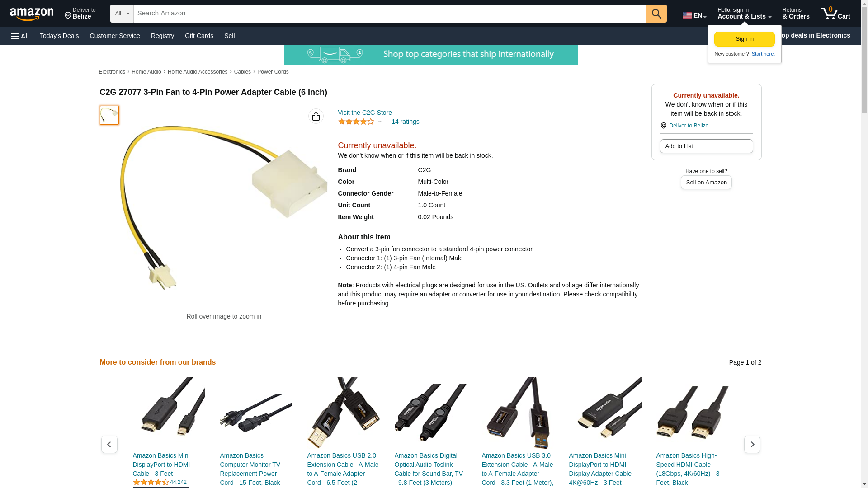Screen dimensions: 868x488
Task: Click into the Search Amazon field
Action: [390, 14]
